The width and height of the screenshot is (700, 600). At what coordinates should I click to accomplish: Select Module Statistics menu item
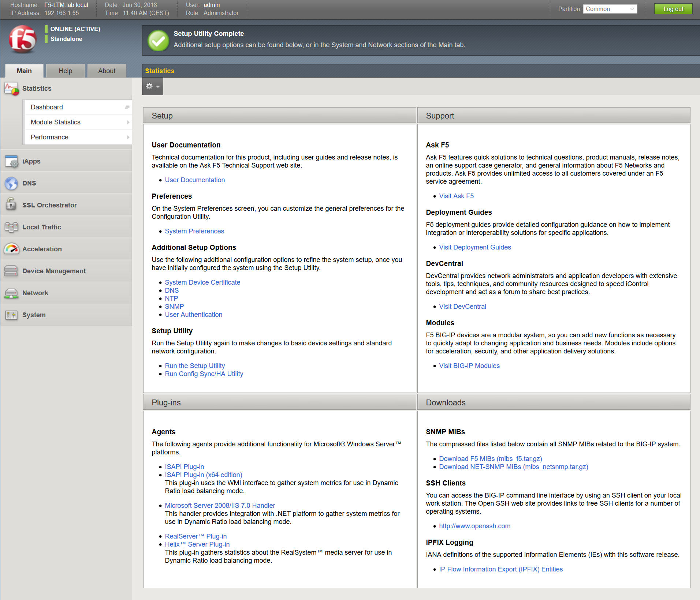79,122
